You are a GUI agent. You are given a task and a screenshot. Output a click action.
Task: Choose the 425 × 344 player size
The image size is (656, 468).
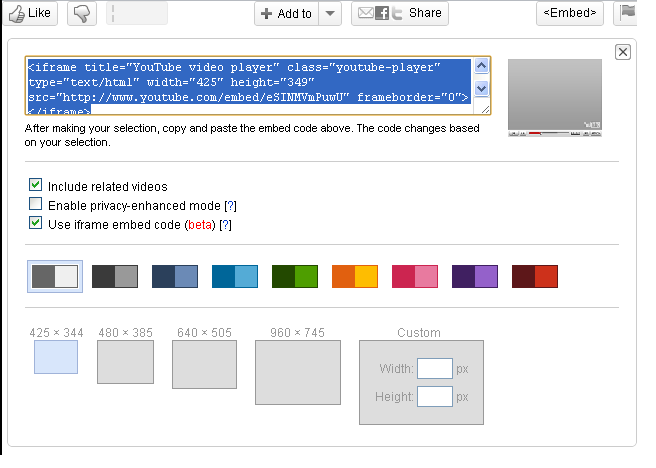pyautogui.click(x=56, y=357)
